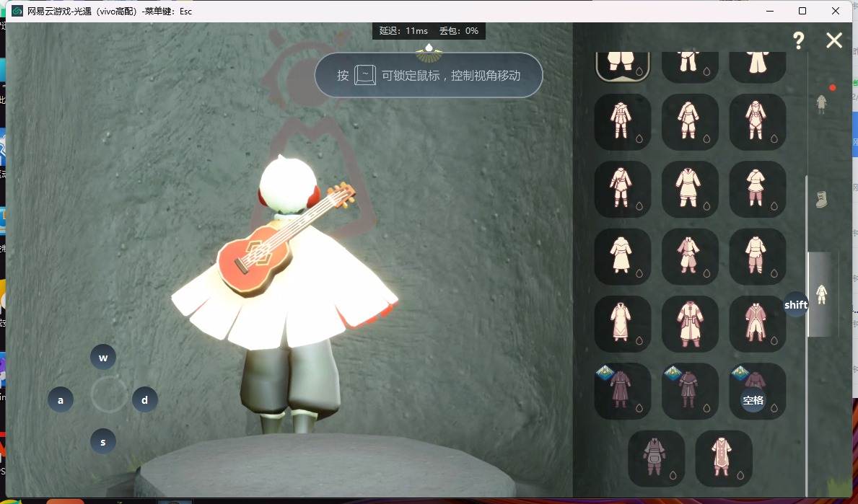Click dye droplet on dark apron outfit tile
This screenshot has width=858, height=504.
[673, 475]
